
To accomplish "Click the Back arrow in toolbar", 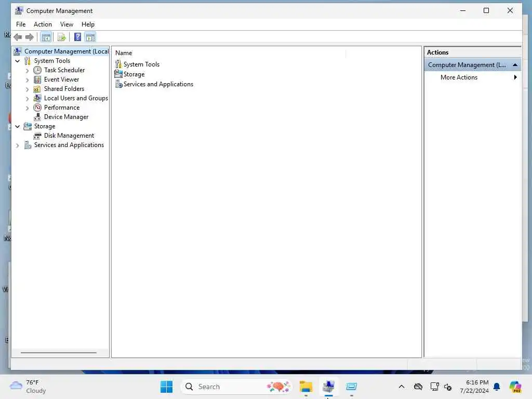I will (18, 37).
